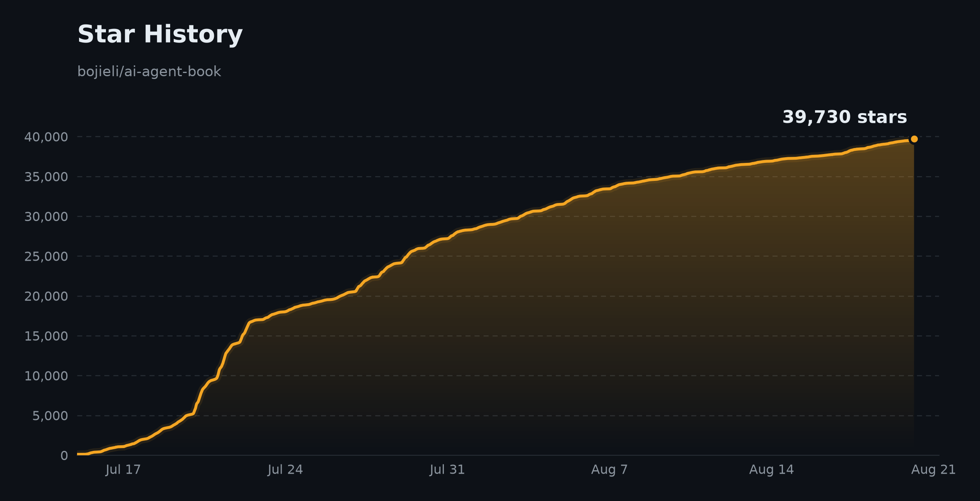This screenshot has height=501, width=980.
Task: Click the orange endpoint dot on the line
Action: pos(914,139)
